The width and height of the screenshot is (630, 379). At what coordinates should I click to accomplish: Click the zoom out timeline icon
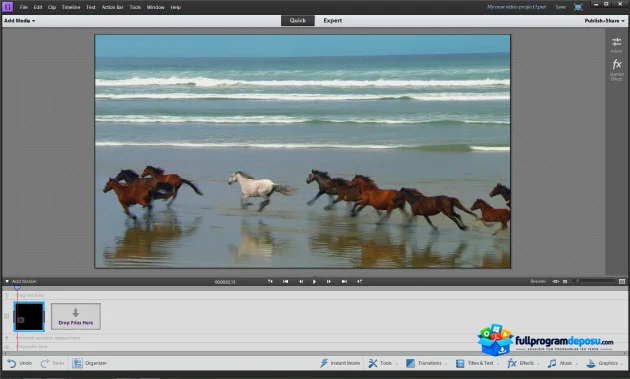[x=565, y=281]
